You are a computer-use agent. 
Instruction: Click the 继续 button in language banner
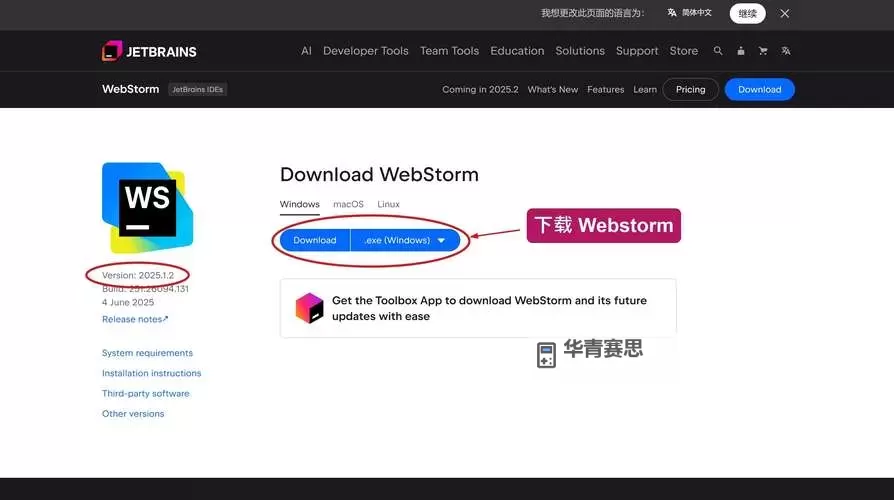click(747, 13)
